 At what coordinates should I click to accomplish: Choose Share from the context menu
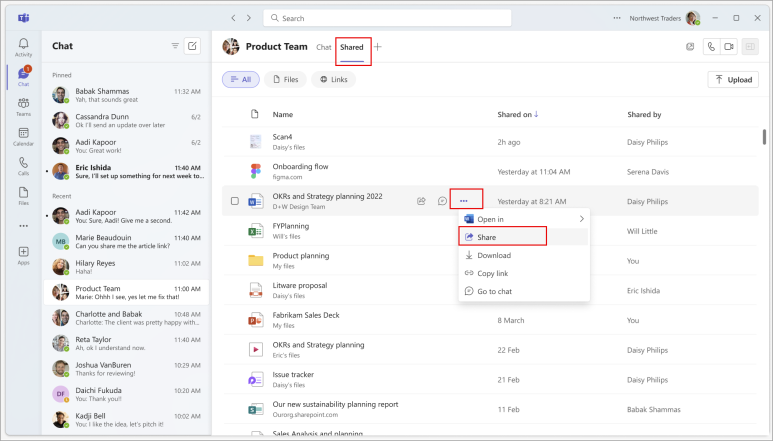(503, 237)
